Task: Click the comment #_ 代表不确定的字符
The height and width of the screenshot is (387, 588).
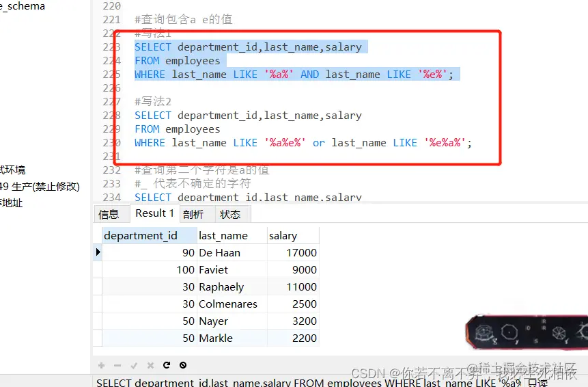Action: (x=193, y=183)
